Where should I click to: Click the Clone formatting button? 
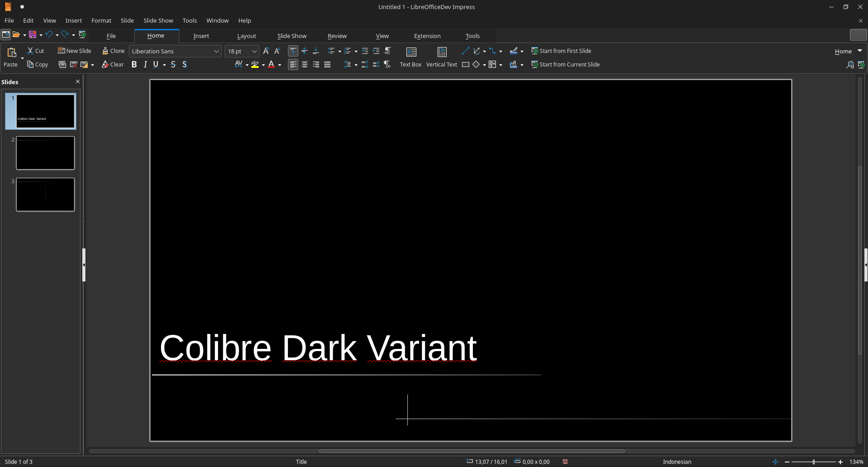pos(113,51)
